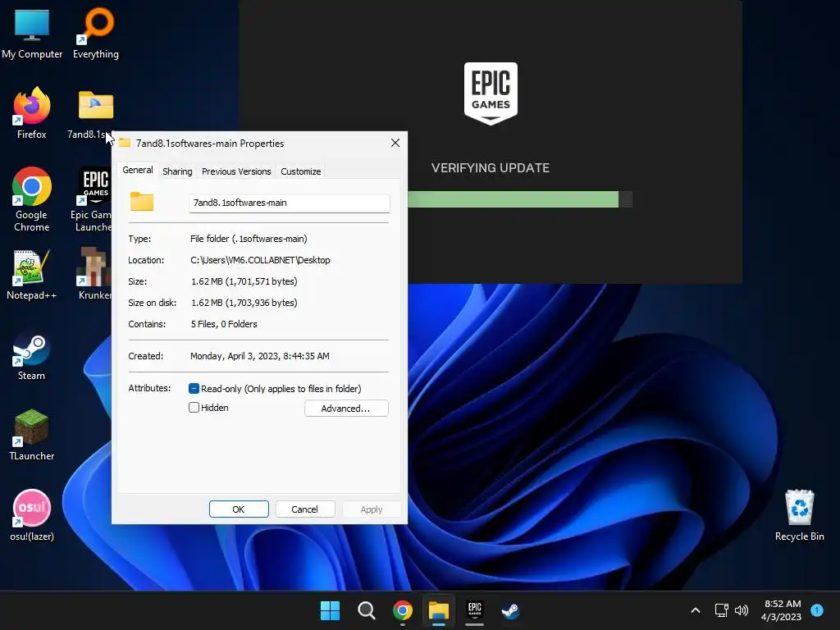
Task: Enable the Hidden attribute checkbox
Action: [194, 408]
